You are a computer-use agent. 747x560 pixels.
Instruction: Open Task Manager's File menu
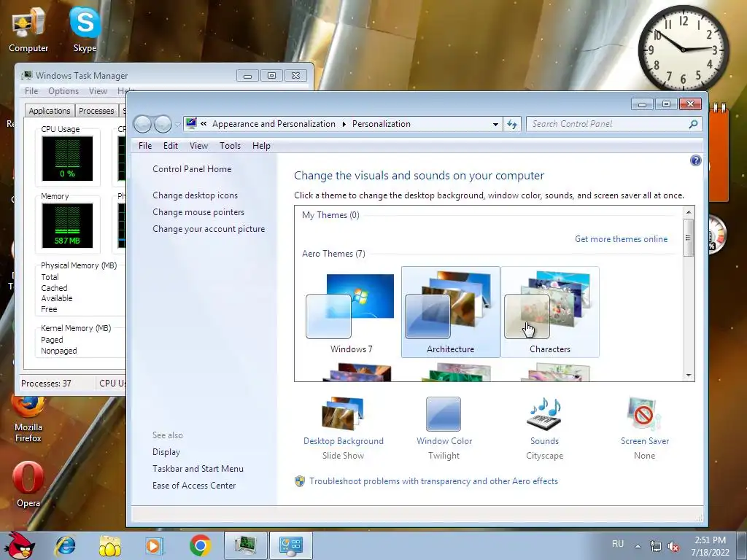point(31,91)
